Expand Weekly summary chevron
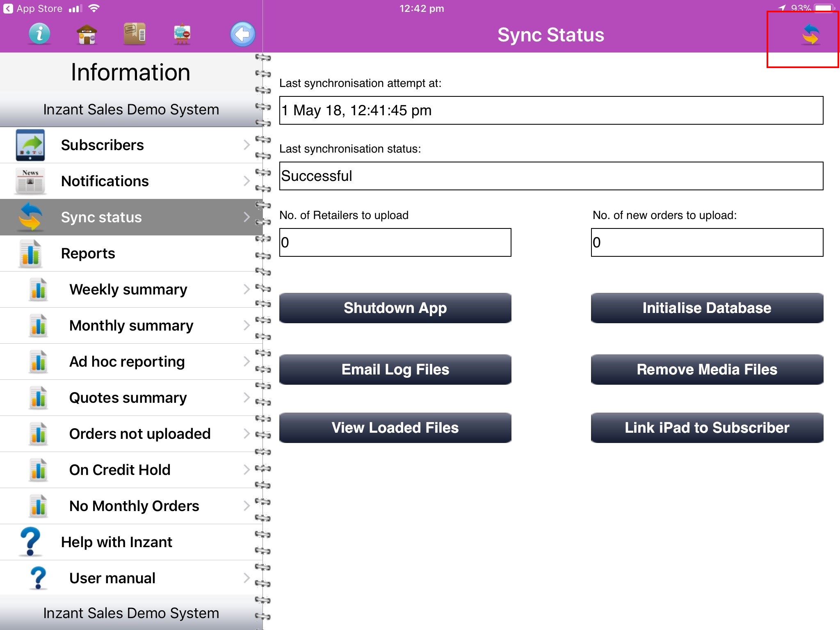This screenshot has width=840, height=630. (x=246, y=289)
